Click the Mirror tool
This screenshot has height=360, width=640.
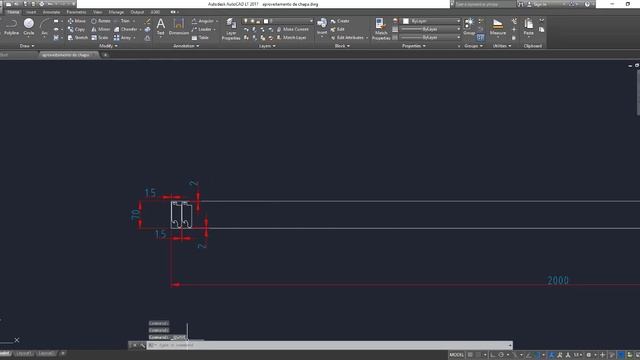[100, 29]
